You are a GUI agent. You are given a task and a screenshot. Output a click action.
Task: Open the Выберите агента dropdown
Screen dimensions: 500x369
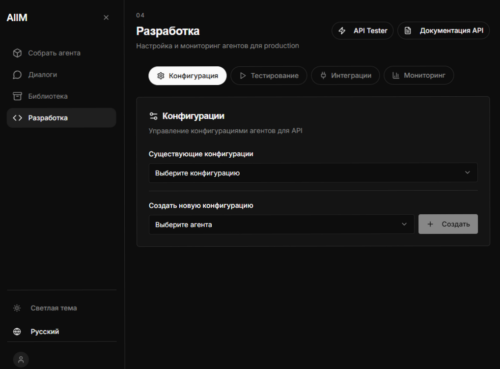click(281, 224)
